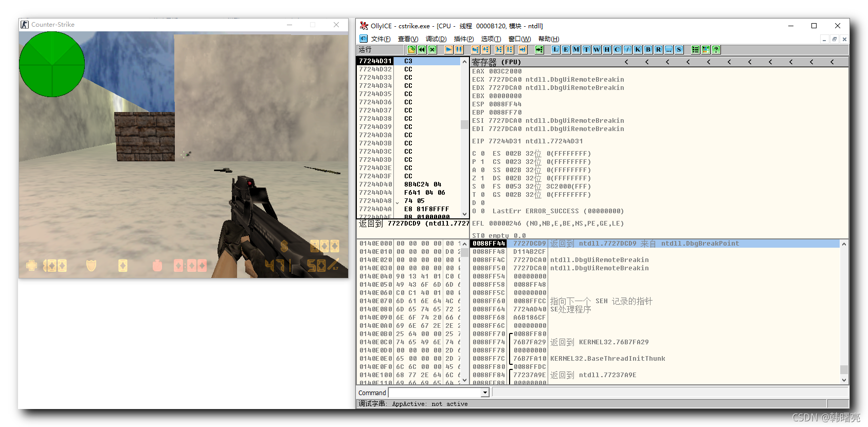
Task: Click the green radar in Counter-Strike
Action: coord(52,64)
